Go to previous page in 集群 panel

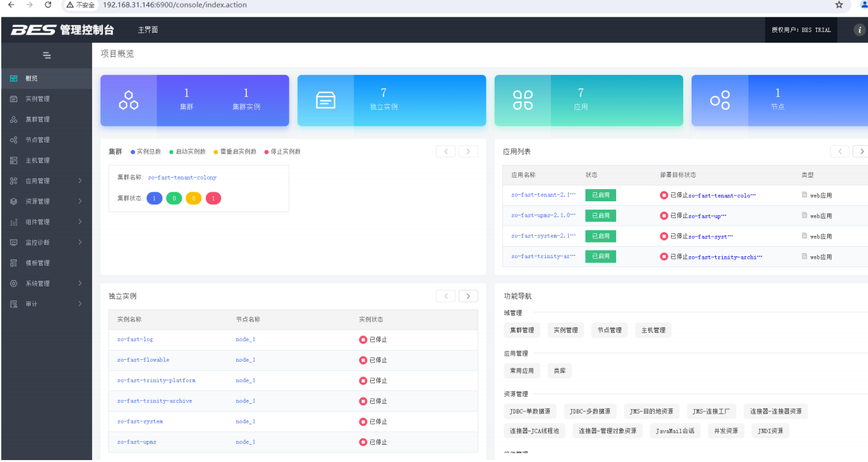tap(446, 151)
